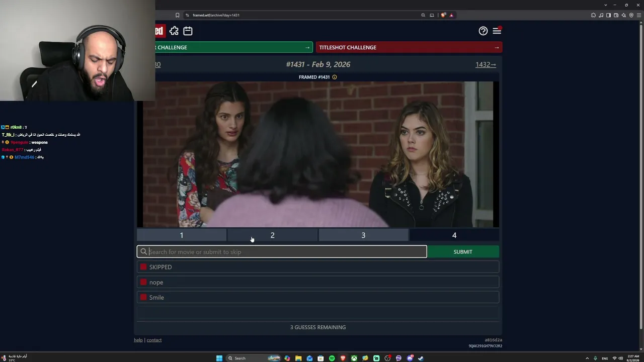Image resolution: width=644 pixels, height=362 pixels.
Task: Open the Framed help question-mark icon
Action: coord(483,31)
